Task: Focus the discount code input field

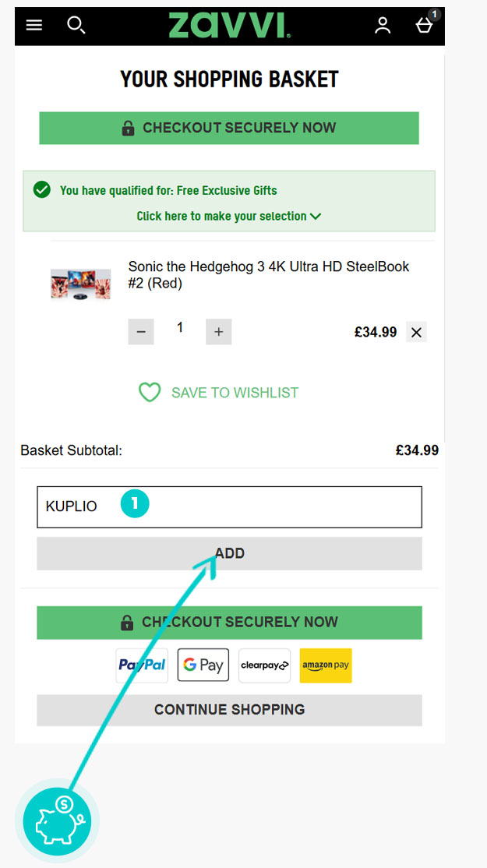Action: point(229,507)
